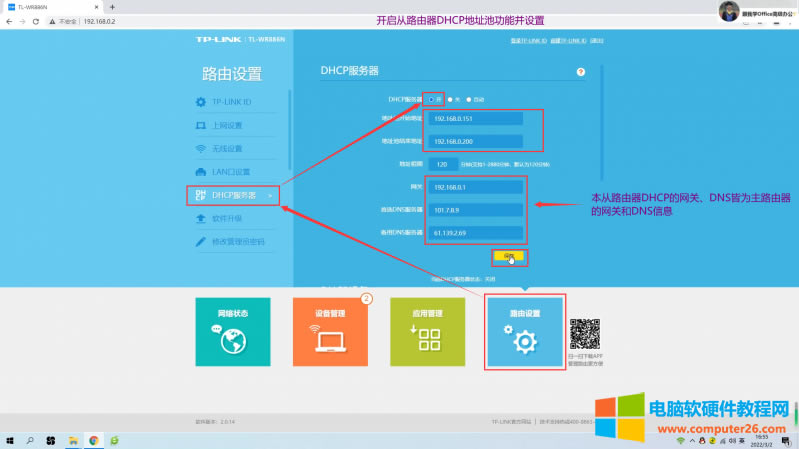Screen dimensions: 799x449
Task: Select DHCP server 开 (on) radio button
Action: (x=431, y=99)
